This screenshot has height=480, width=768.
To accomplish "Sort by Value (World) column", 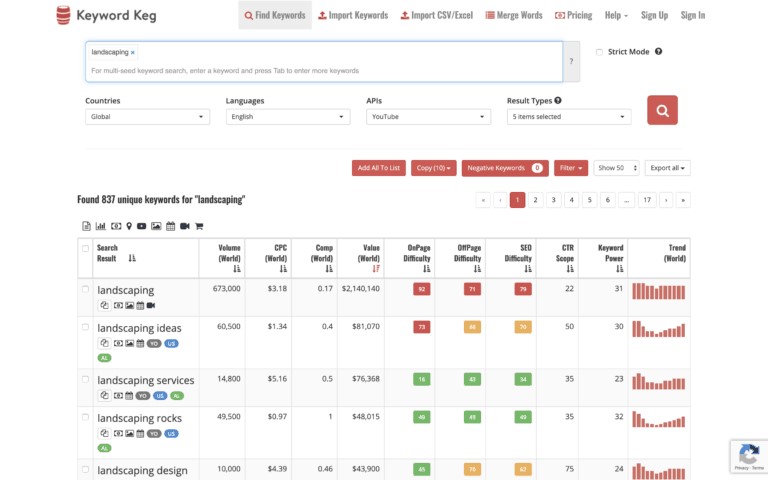I will tap(376, 268).
